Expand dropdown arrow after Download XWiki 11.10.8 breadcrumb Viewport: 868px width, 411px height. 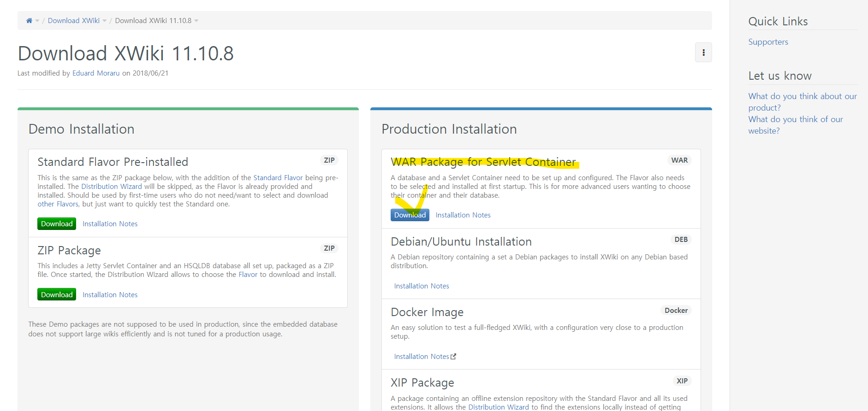click(x=196, y=21)
